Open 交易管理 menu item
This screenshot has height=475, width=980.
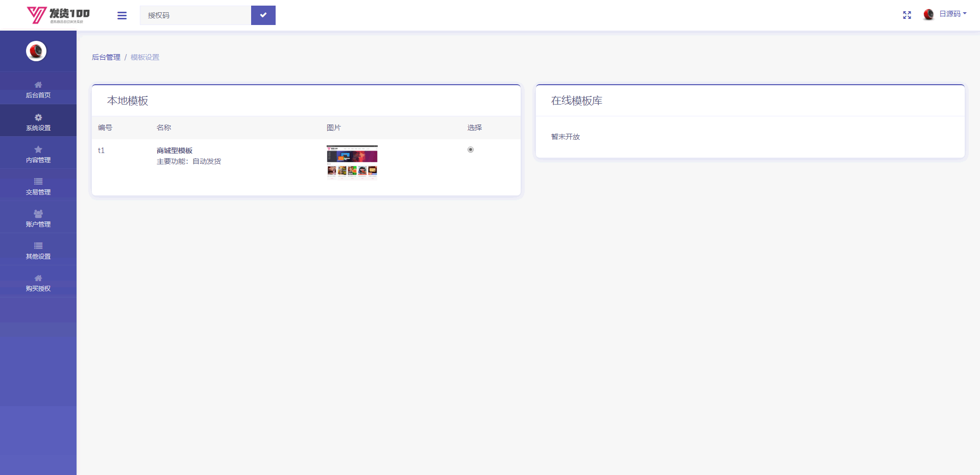point(38,185)
